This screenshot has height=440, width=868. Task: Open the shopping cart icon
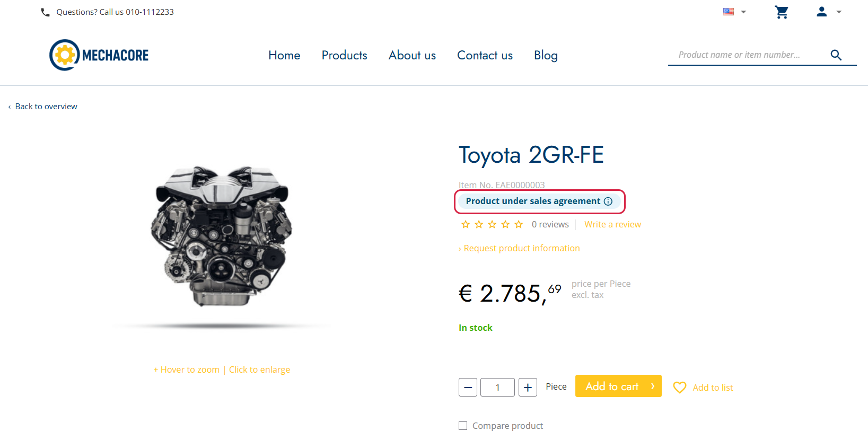[x=782, y=12]
